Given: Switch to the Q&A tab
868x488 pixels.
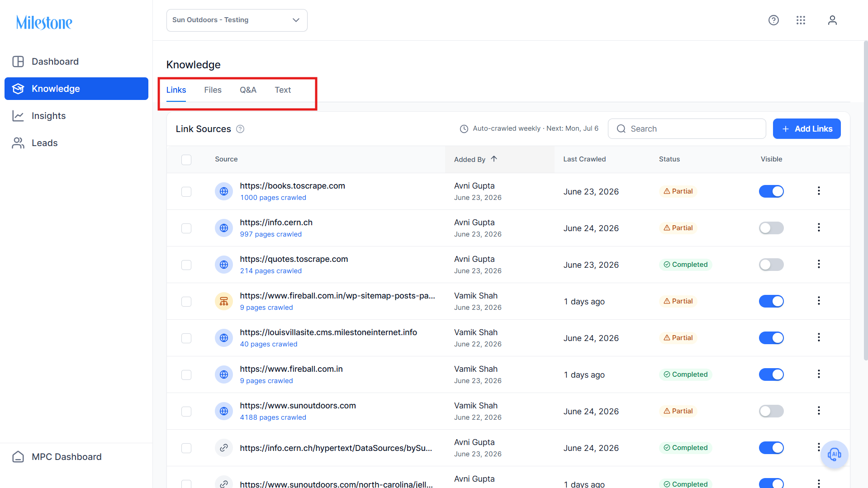Looking at the screenshot, I should tap(248, 90).
